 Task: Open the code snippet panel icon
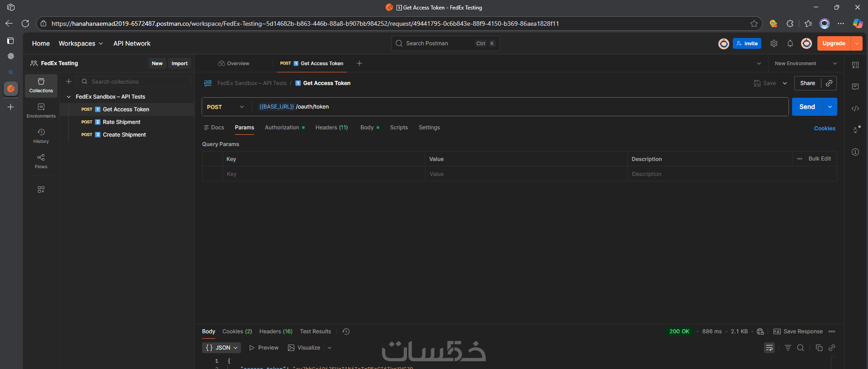click(855, 109)
